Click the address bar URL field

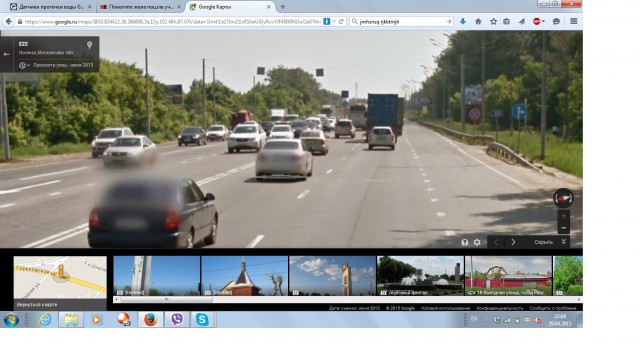[173, 22]
